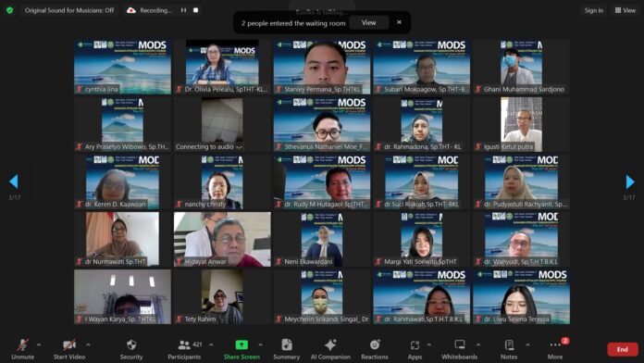644x363 pixels.
Task: Click the cloud Recording icon
Action: click(131, 10)
